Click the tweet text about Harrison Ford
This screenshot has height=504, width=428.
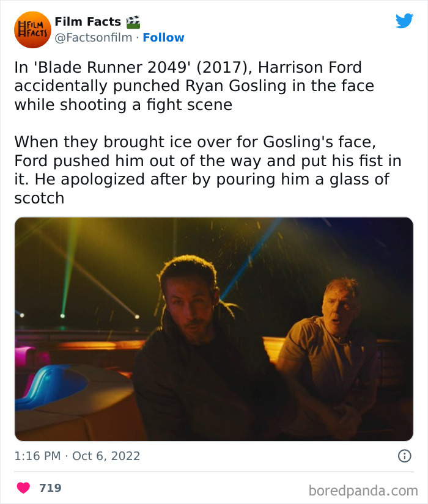point(194,86)
